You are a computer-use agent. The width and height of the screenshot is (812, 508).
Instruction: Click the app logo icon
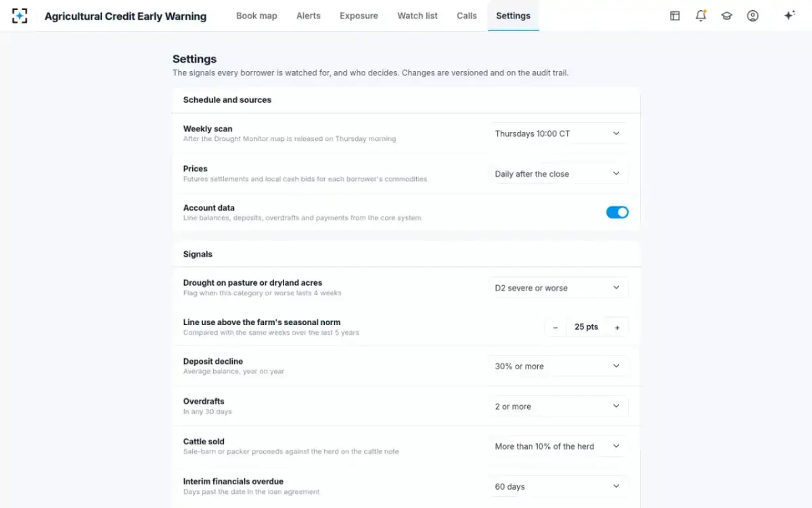coord(20,16)
